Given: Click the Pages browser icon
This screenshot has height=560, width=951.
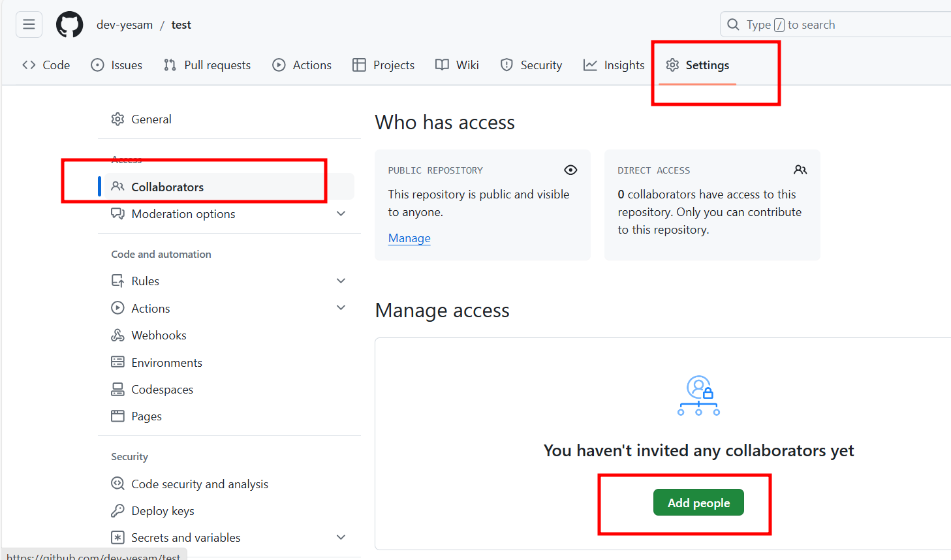Looking at the screenshot, I should (117, 416).
